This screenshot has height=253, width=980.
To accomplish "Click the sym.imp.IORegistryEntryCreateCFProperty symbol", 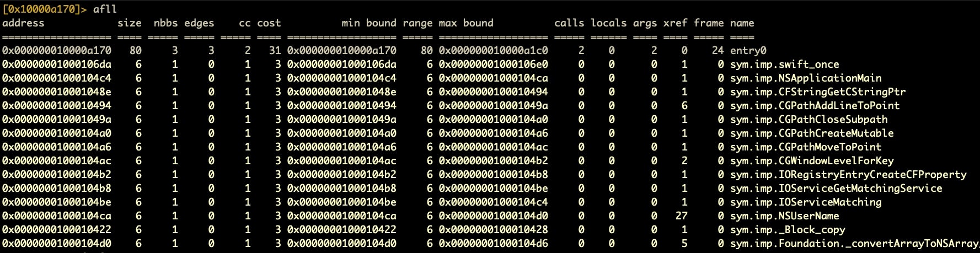I will point(848,175).
